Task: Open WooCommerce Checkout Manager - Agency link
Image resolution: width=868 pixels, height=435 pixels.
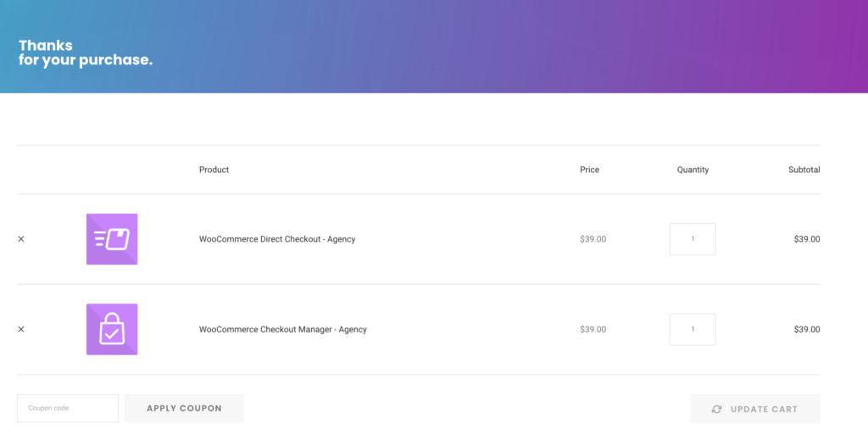Action: [x=283, y=329]
